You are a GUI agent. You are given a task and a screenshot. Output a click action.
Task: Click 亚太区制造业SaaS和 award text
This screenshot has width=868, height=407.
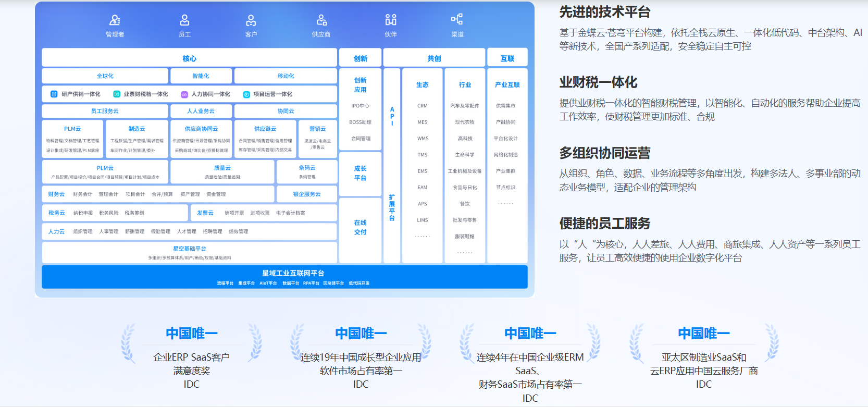704,357
